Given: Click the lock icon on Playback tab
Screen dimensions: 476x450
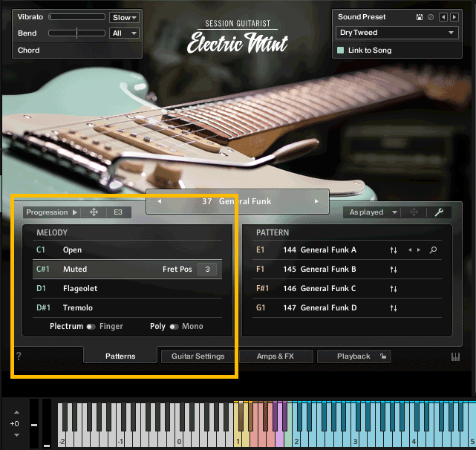Looking at the screenshot, I should (x=383, y=356).
